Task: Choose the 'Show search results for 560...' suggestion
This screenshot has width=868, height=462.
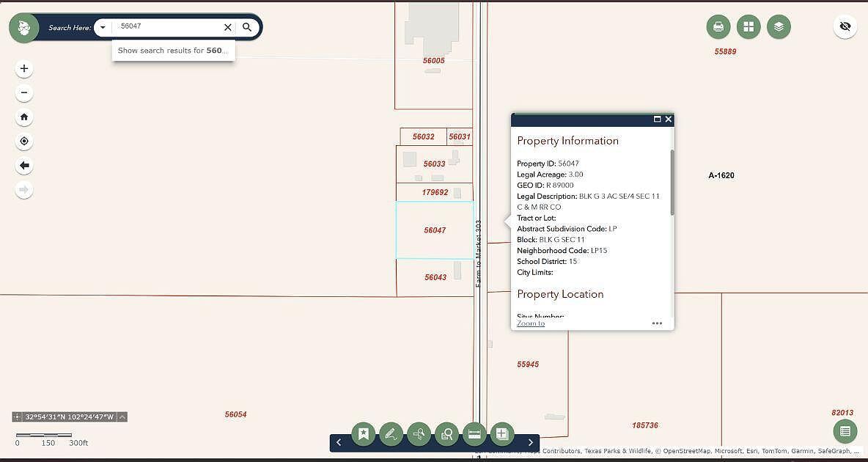Action: (x=173, y=51)
